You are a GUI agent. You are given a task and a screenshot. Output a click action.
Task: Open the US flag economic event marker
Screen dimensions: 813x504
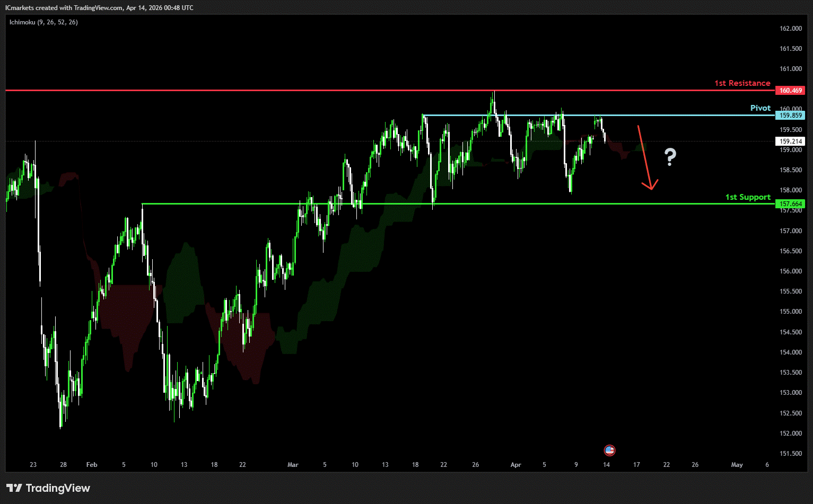pyautogui.click(x=609, y=450)
